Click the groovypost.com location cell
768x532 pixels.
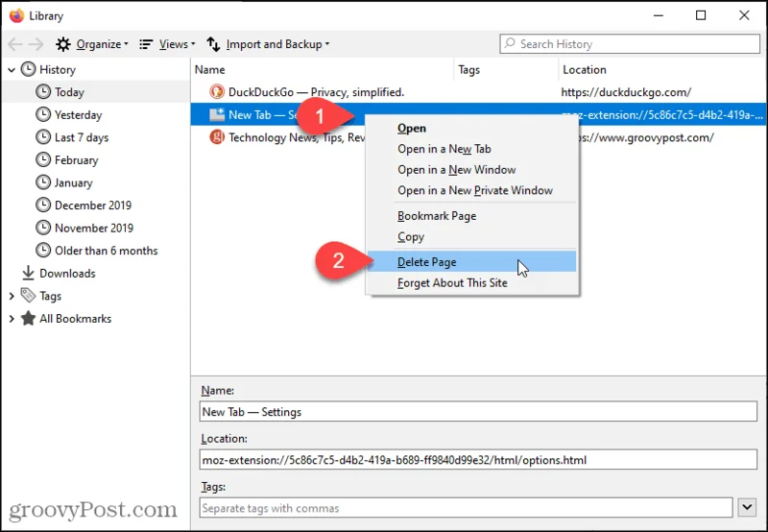tap(646, 137)
